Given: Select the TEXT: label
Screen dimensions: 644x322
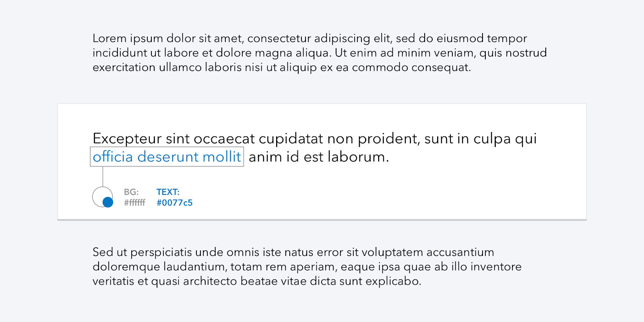Looking at the screenshot, I should (168, 192).
